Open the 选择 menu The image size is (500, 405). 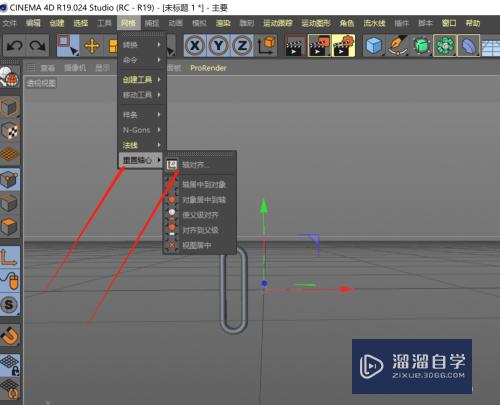point(80,23)
